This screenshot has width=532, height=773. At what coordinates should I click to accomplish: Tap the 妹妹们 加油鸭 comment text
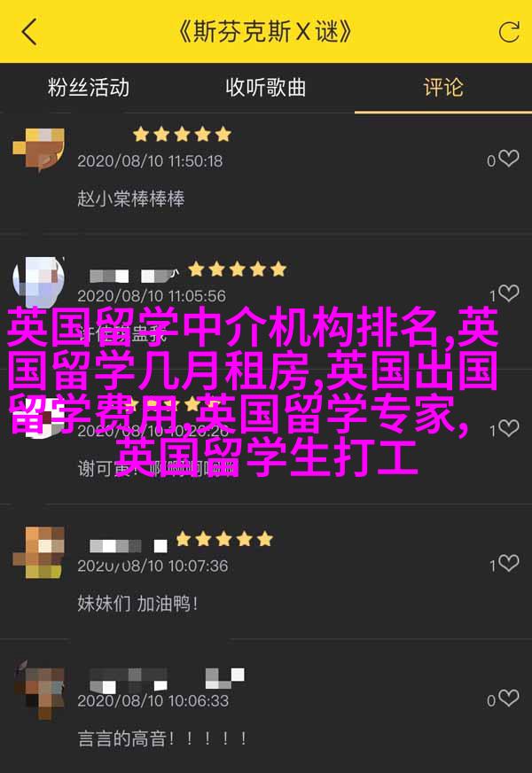coord(137,604)
